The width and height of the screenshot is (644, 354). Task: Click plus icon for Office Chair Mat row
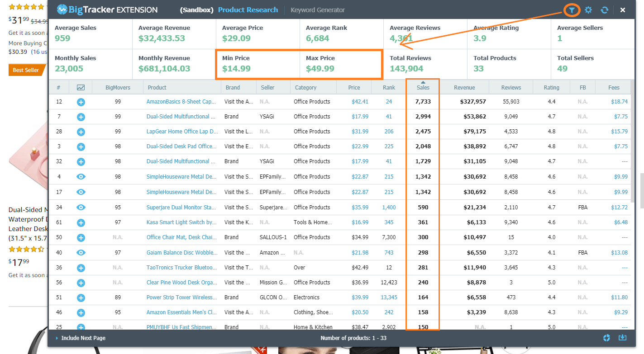click(81, 238)
